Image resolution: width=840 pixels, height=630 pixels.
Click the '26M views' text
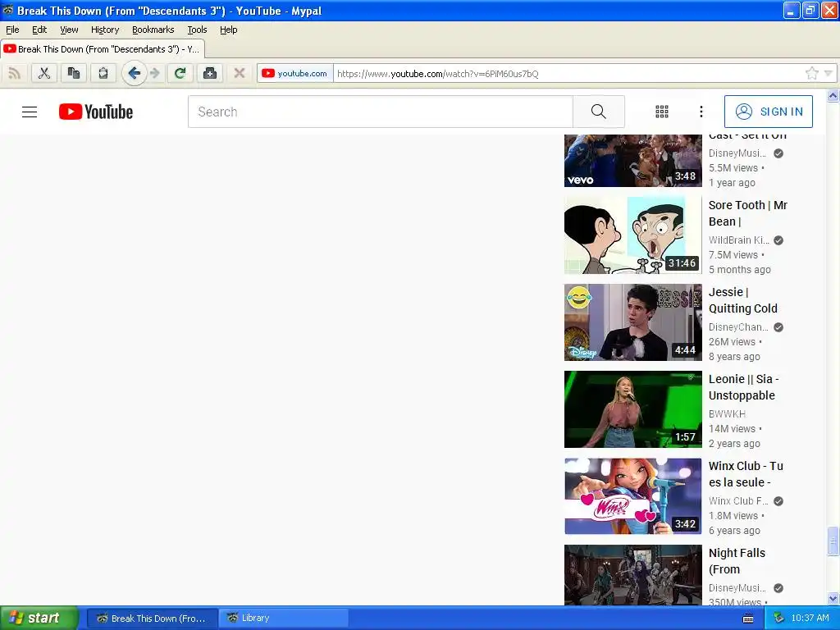click(732, 342)
